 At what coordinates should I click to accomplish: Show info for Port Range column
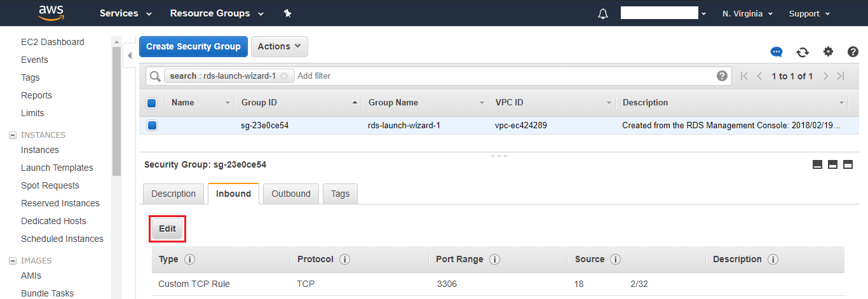(494, 260)
